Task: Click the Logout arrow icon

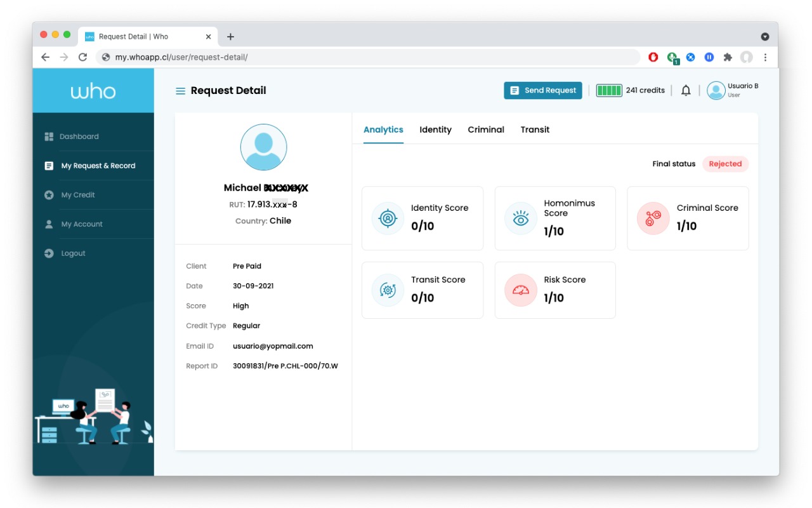Action: (49, 253)
